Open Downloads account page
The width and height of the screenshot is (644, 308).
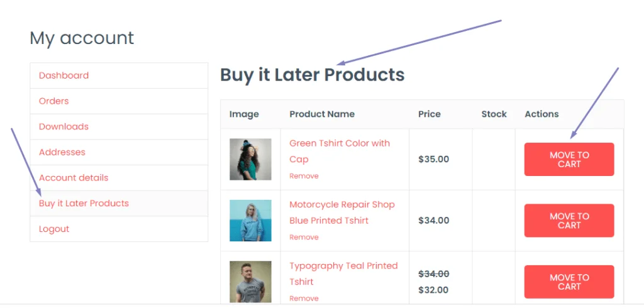click(x=64, y=126)
